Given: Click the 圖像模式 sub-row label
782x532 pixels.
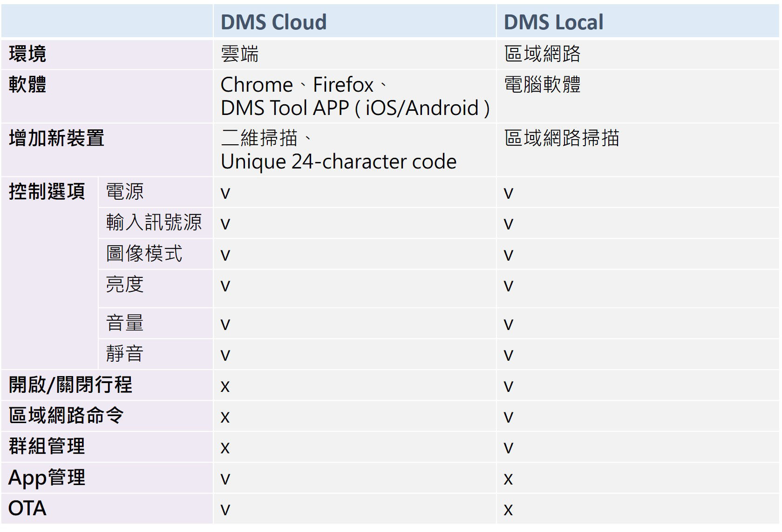Looking at the screenshot, I should coord(144,254).
